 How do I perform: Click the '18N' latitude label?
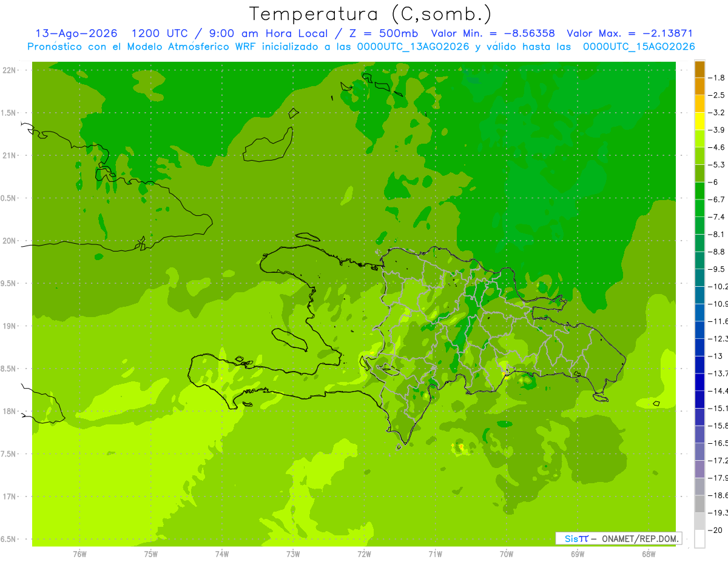9,411
